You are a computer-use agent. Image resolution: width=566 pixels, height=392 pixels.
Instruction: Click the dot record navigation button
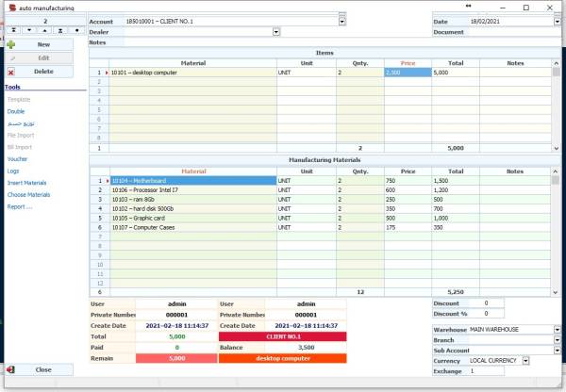76,30
